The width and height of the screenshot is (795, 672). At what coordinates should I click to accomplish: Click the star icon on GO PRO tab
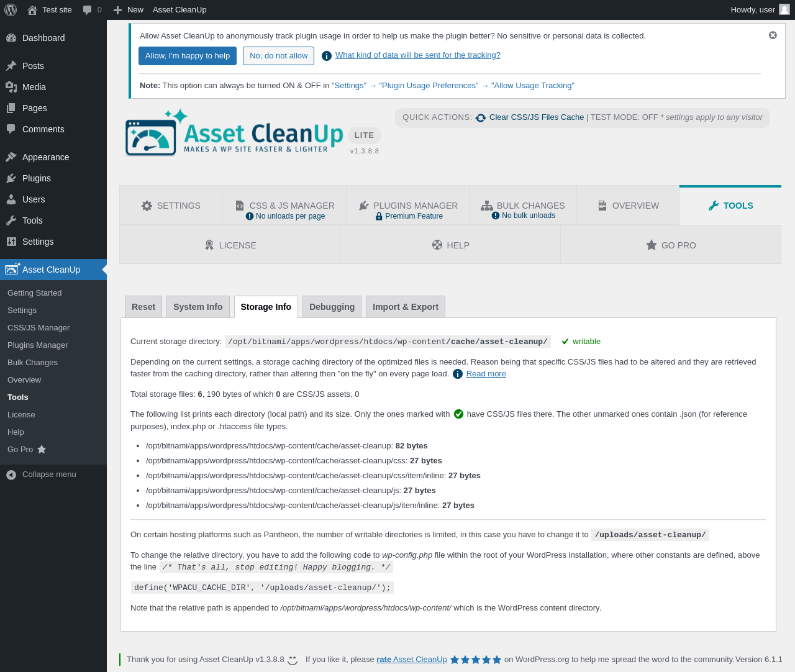652,245
